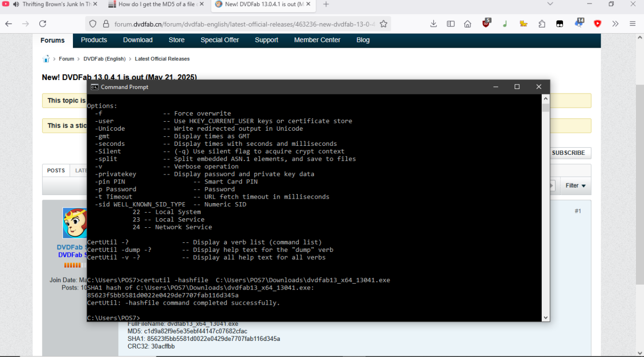Click Command Prompt title bar icon
Viewport: 644px width, 357px height.
pyautogui.click(x=94, y=87)
